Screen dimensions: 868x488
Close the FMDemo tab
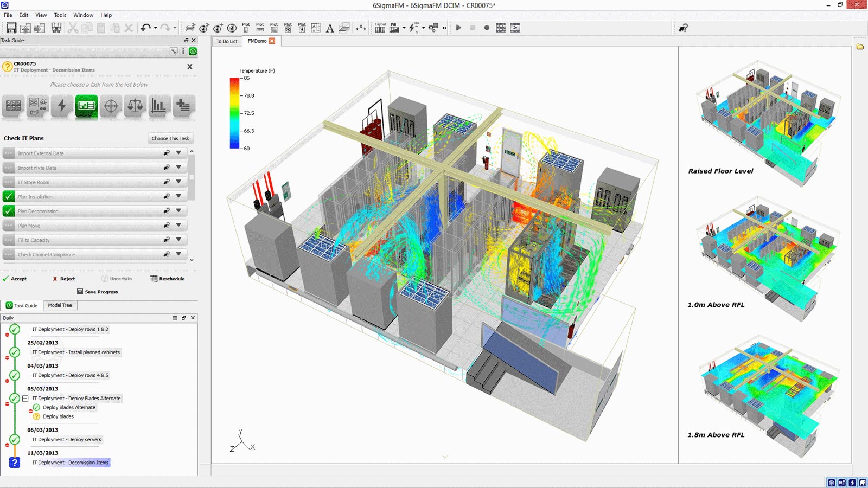point(272,41)
